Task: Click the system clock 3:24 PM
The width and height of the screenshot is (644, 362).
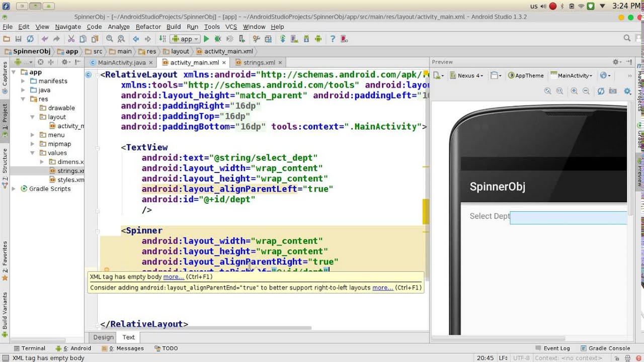Action: (x=626, y=6)
